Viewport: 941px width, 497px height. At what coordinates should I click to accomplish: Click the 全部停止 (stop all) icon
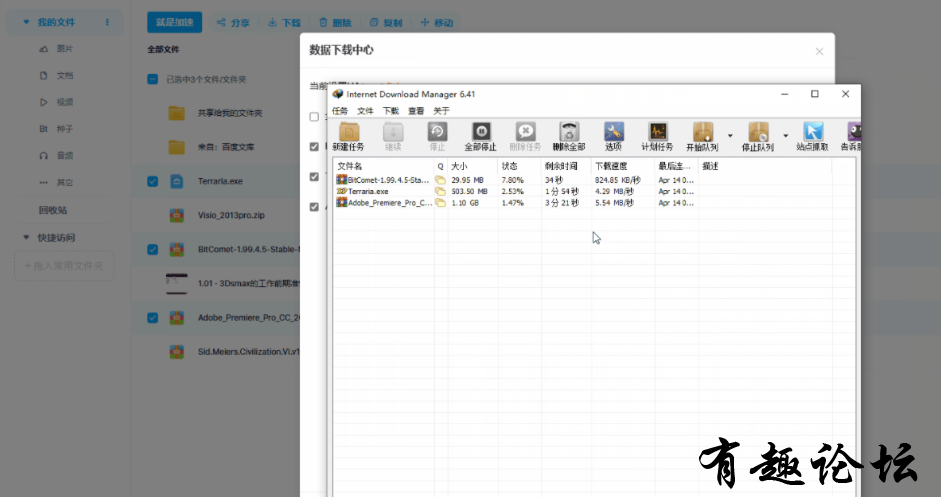pos(481,131)
